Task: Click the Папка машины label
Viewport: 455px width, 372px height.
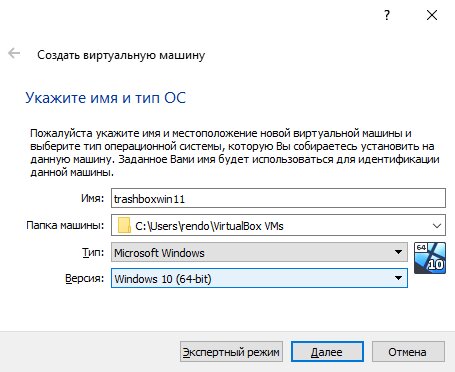Action: pyautogui.click(x=65, y=225)
